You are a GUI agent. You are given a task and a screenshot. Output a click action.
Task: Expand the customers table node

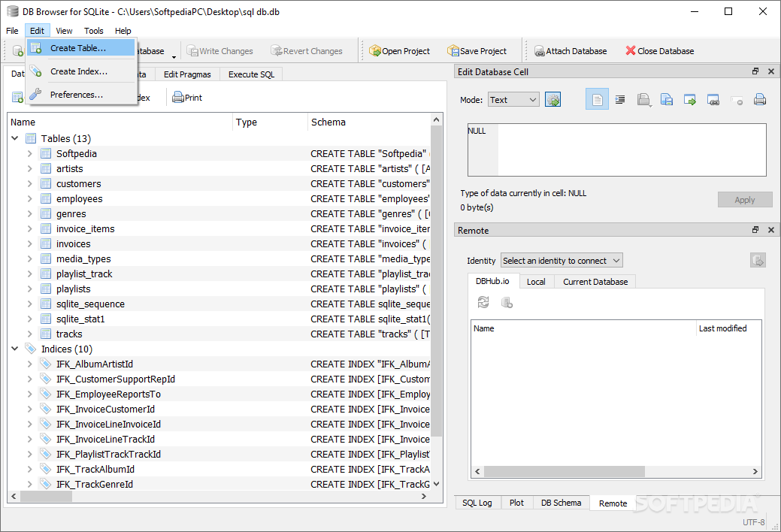pos(29,183)
